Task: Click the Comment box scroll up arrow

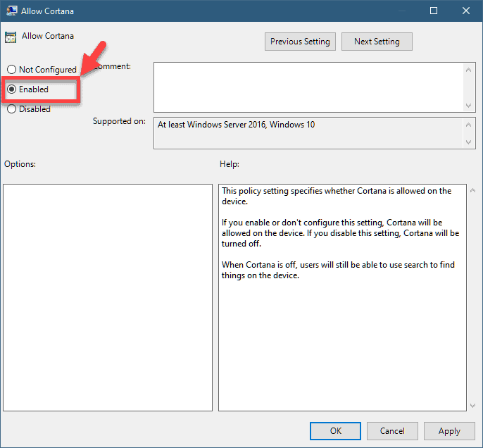Action: pyautogui.click(x=468, y=70)
